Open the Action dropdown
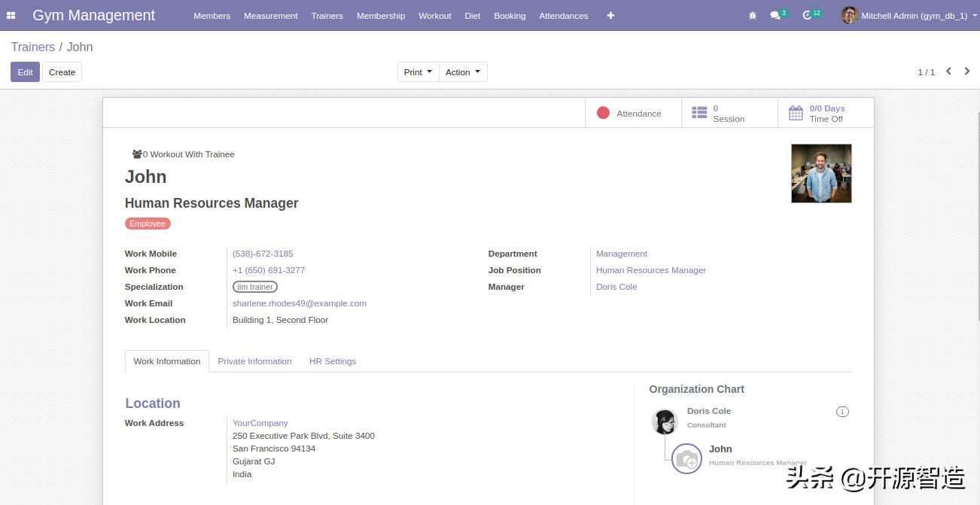This screenshot has width=980, height=505. pyautogui.click(x=462, y=72)
